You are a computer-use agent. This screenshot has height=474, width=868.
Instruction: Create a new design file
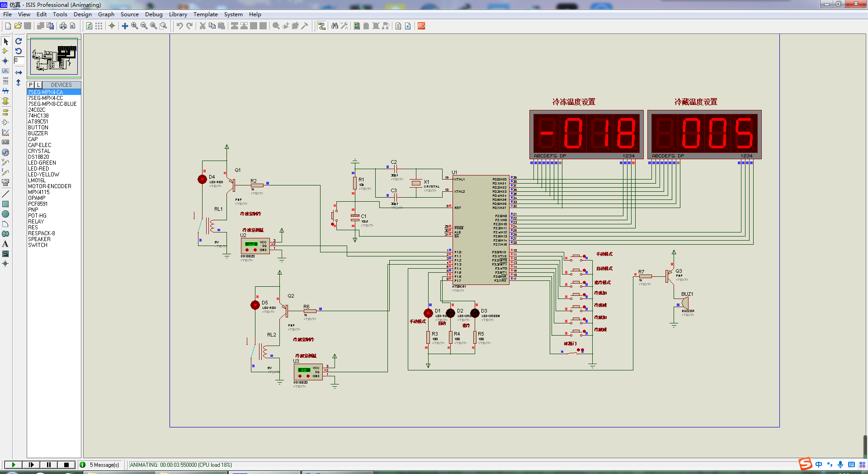click(8, 26)
